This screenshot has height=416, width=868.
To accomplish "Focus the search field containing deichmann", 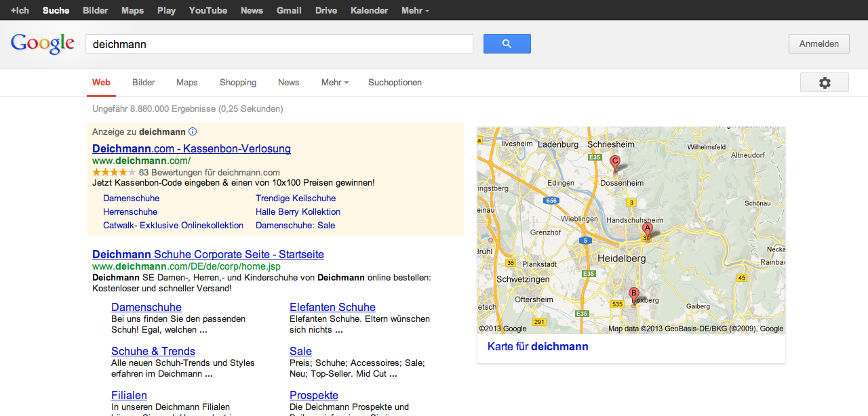I will pyautogui.click(x=279, y=44).
